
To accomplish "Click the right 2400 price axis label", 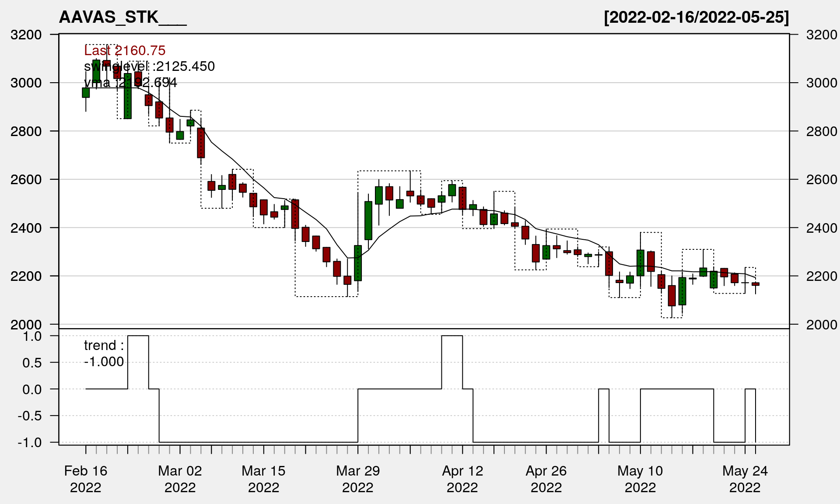I will tap(822, 227).
